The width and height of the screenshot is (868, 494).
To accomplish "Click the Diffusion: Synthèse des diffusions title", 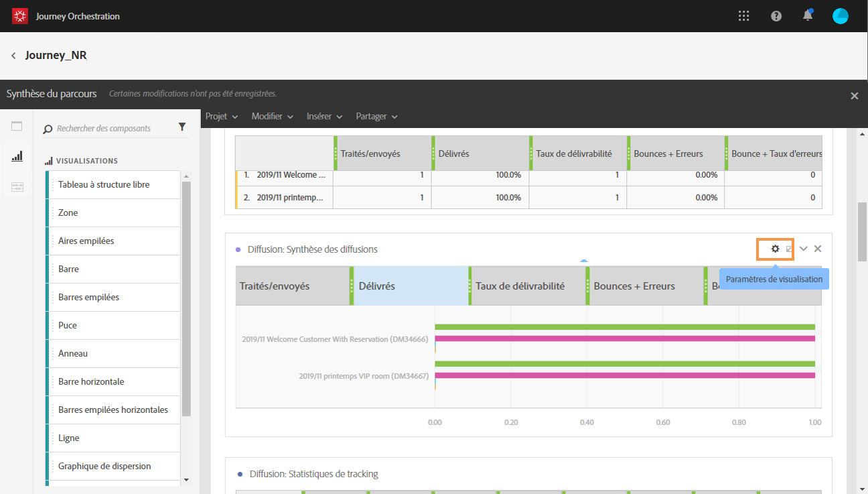I will [x=313, y=249].
